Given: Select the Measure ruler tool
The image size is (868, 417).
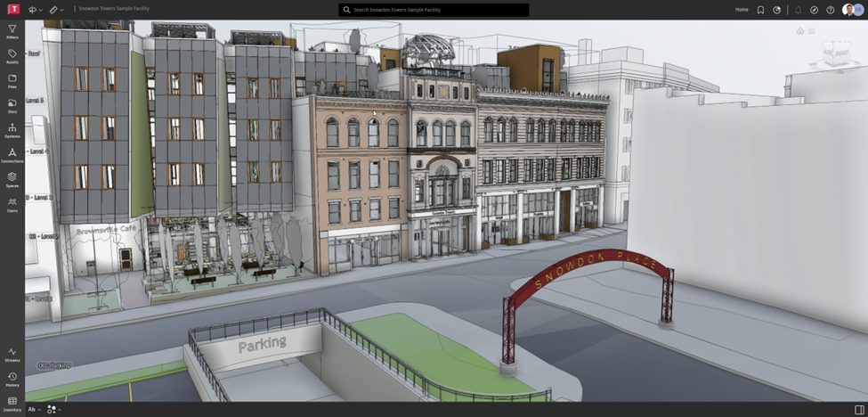Looking at the screenshot, I should (53, 10).
